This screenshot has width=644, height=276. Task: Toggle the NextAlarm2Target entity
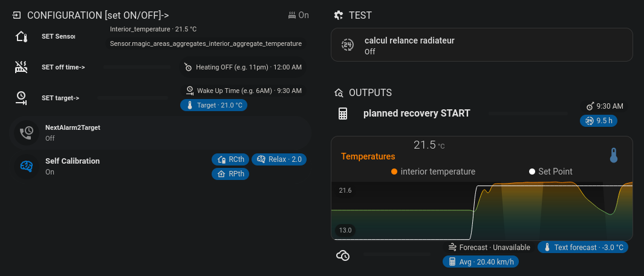click(73, 133)
